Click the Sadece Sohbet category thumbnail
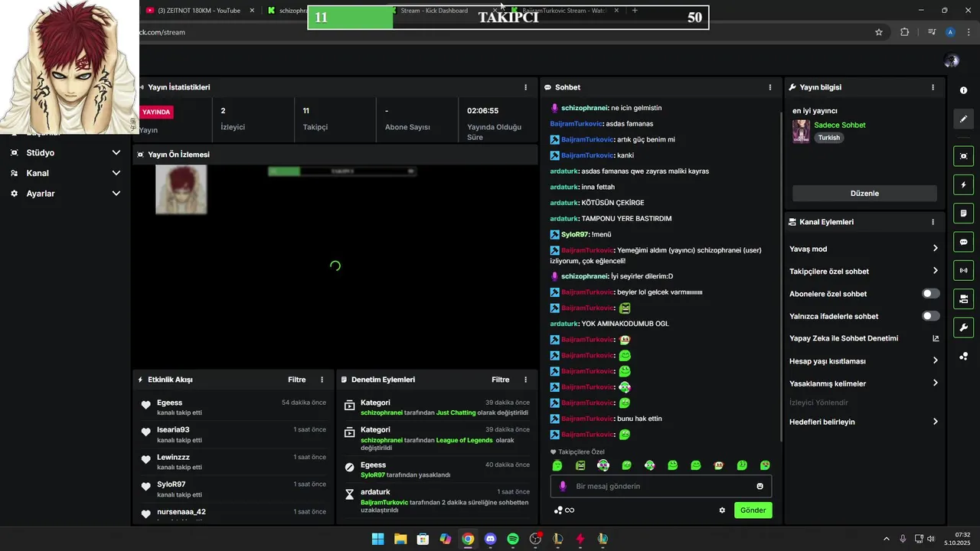This screenshot has height=551, width=980. (801, 132)
